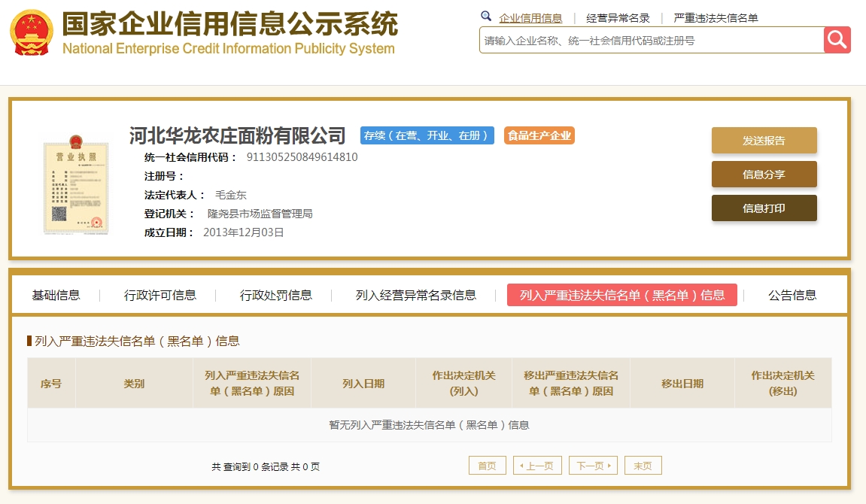Click the 作出决定机关(移出) column header
The width and height of the screenshot is (866, 504).
click(783, 384)
